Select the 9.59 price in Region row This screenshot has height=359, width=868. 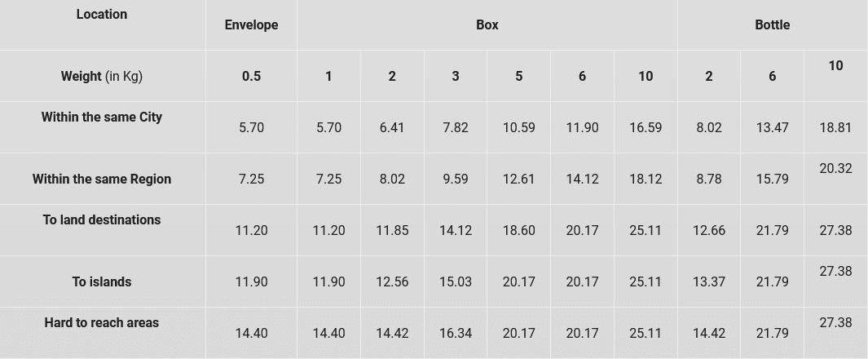pyautogui.click(x=456, y=179)
